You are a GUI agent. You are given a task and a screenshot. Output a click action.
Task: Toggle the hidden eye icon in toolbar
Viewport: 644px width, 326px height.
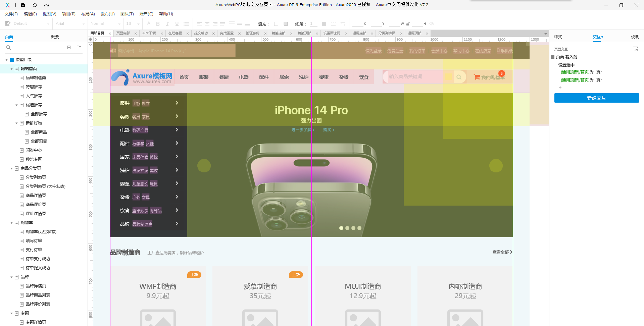pyautogui.click(x=432, y=24)
